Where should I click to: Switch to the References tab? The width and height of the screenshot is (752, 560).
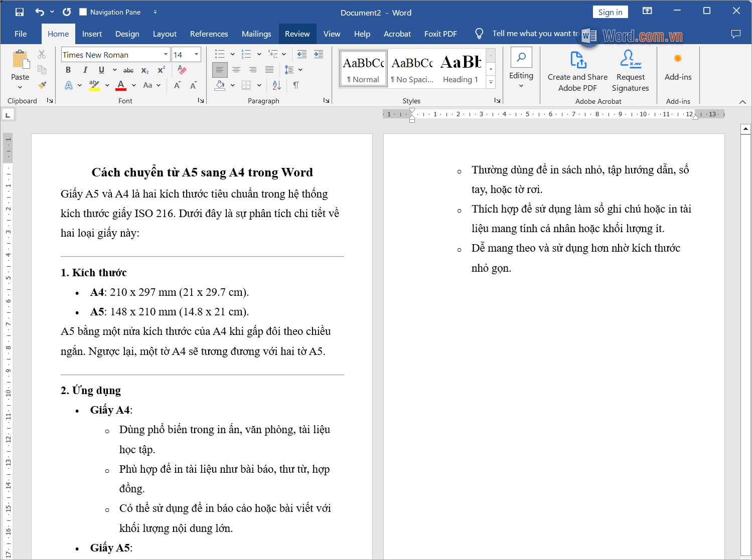click(x=209, y=34)
